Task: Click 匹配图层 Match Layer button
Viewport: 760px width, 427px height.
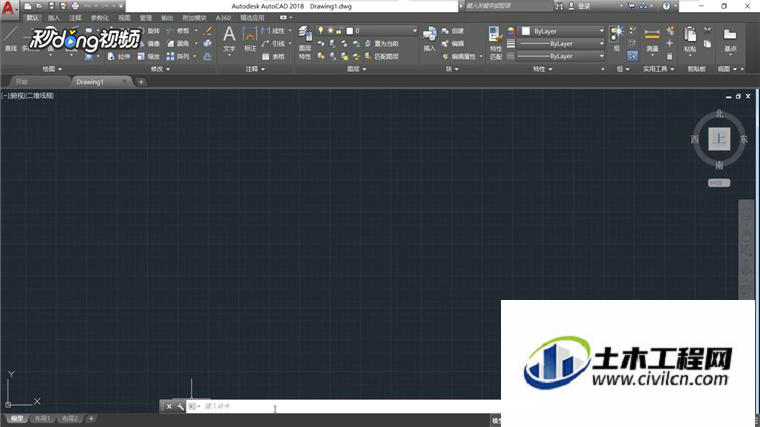Action: (381, 56)
